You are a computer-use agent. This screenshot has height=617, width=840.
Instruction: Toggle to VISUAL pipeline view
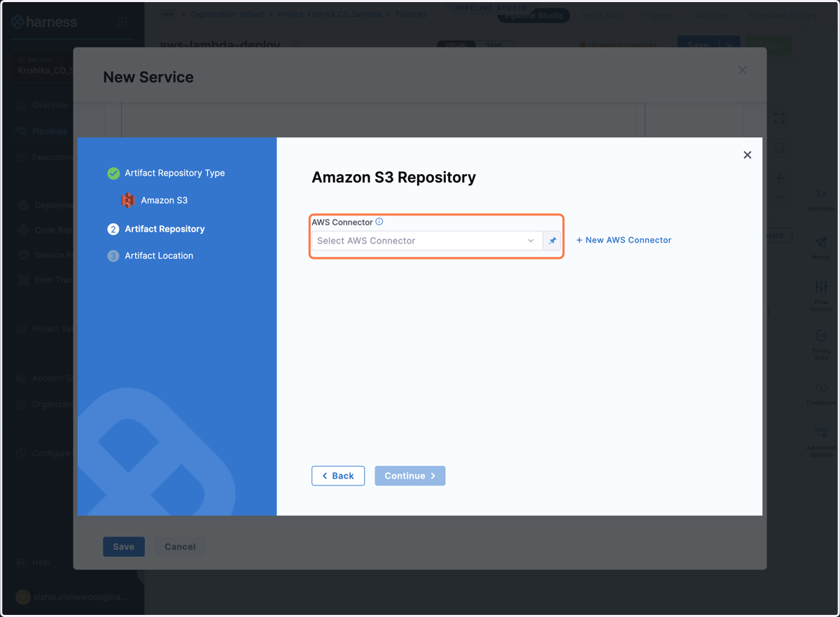coord(456,45)
